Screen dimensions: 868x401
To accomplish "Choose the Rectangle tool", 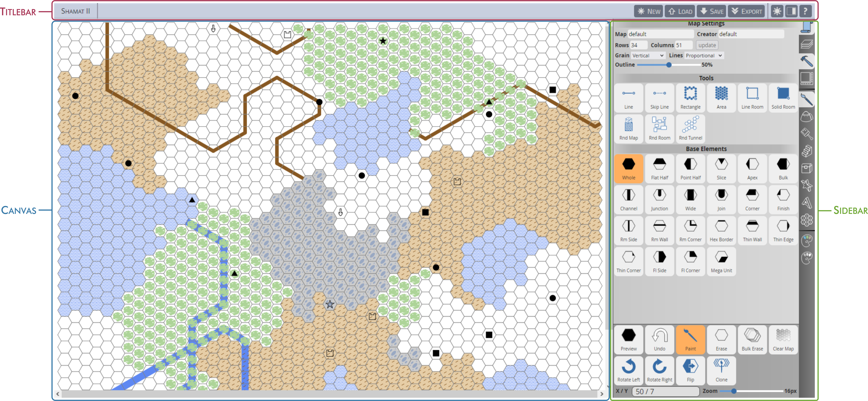I will [690, 98].
